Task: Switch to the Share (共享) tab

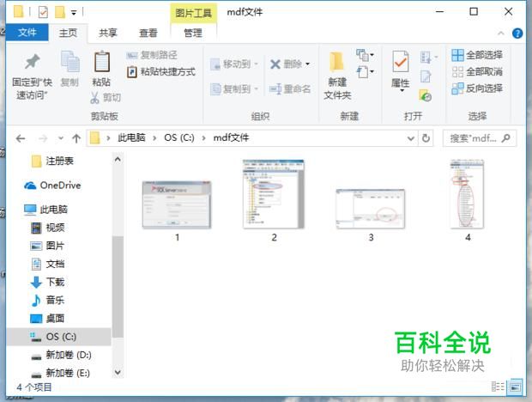Action: point(108,33)
